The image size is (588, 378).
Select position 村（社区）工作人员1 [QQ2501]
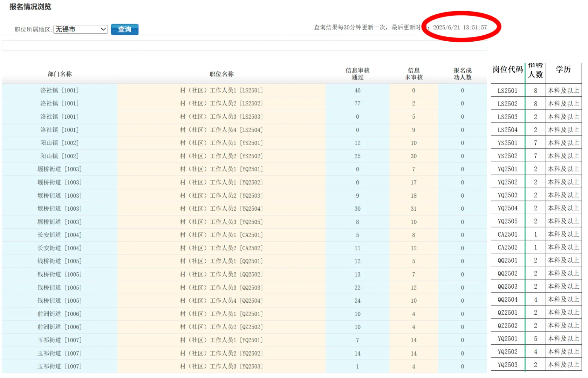coord(221,261)
